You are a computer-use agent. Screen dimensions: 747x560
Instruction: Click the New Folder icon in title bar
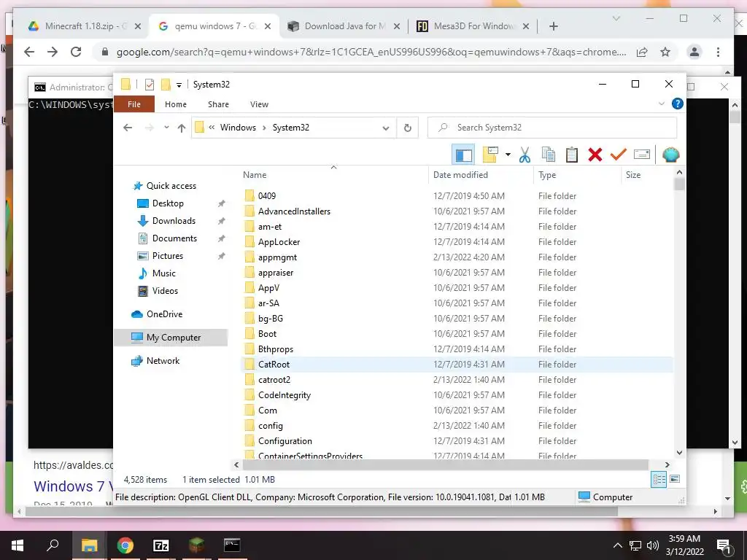tap(166, 85)
